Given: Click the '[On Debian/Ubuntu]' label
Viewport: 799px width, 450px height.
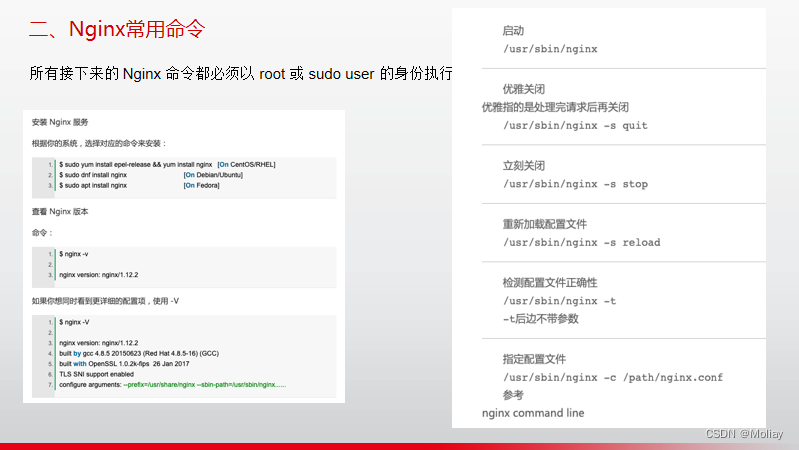Looking at the screenshot, I should point(213,175).
